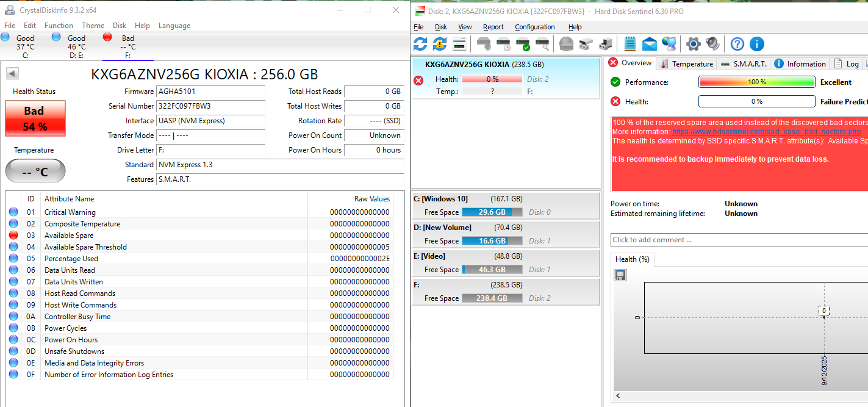The image size is (868, 407).
Task: Click the Serial Number field 322FC097FBW3
Action: click(x=211, y=106)
